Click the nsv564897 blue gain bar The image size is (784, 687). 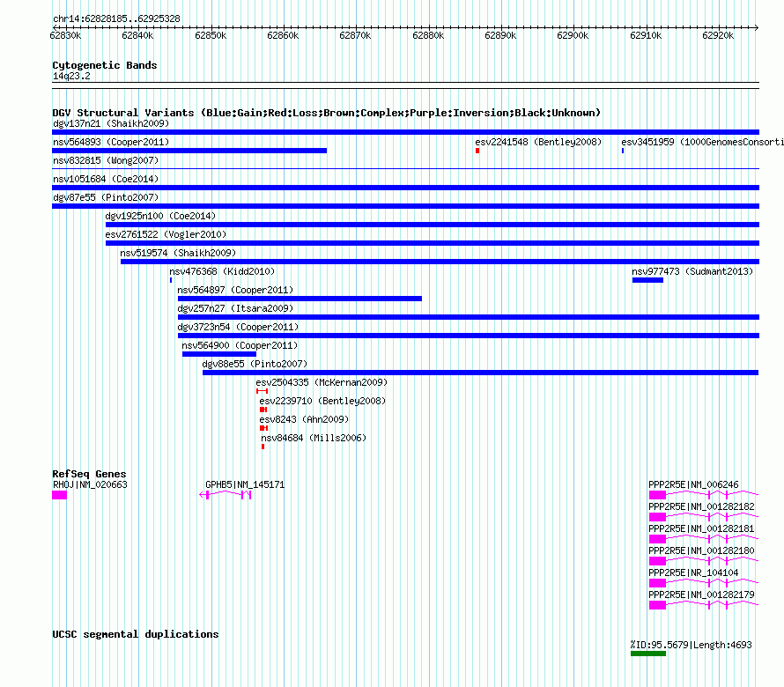300,299
